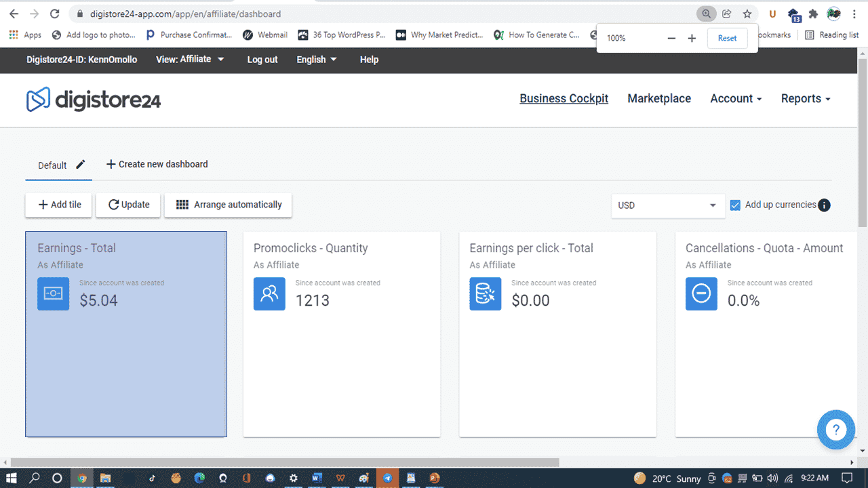Click the Add tile button

pyautogui.click(x=58, y=205)
